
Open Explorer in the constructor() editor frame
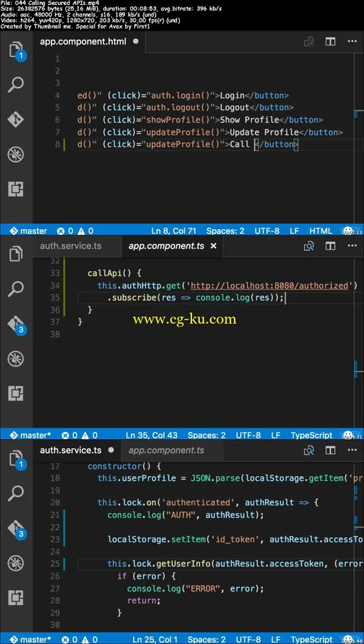(16, 459)
